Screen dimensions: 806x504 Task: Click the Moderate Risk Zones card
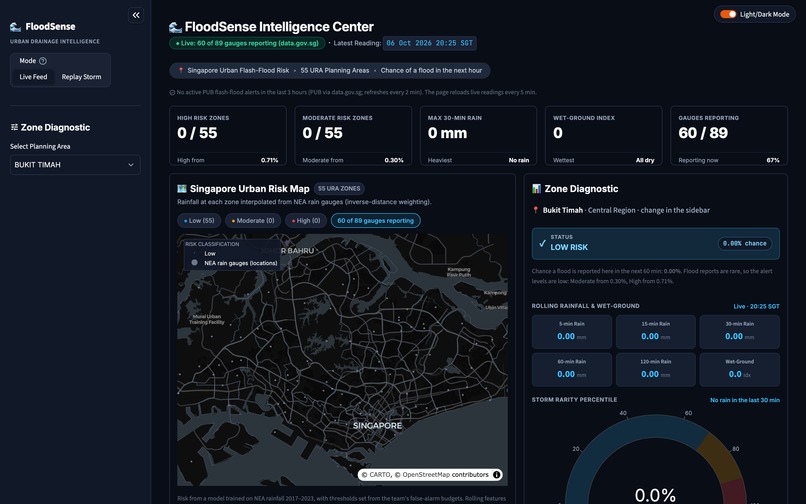(x=353, y=136)
